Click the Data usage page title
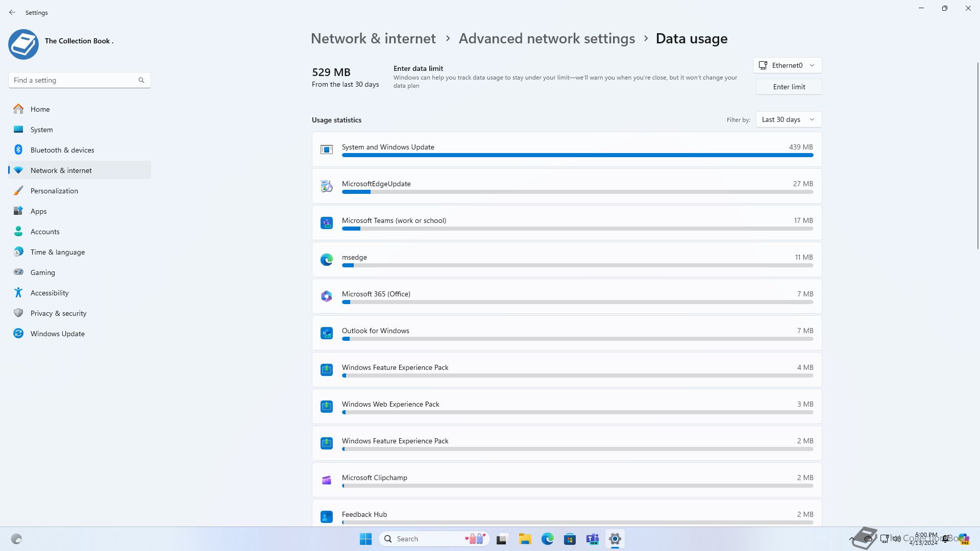The width and height of the screenshot is (980, 551). (692, 38)
